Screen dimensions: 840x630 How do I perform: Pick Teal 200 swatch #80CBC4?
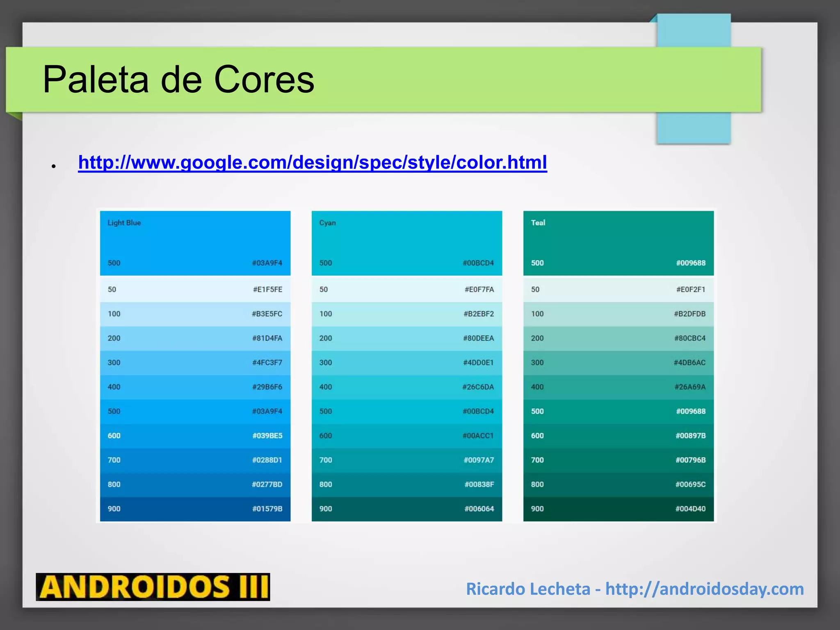coord(619,338)
